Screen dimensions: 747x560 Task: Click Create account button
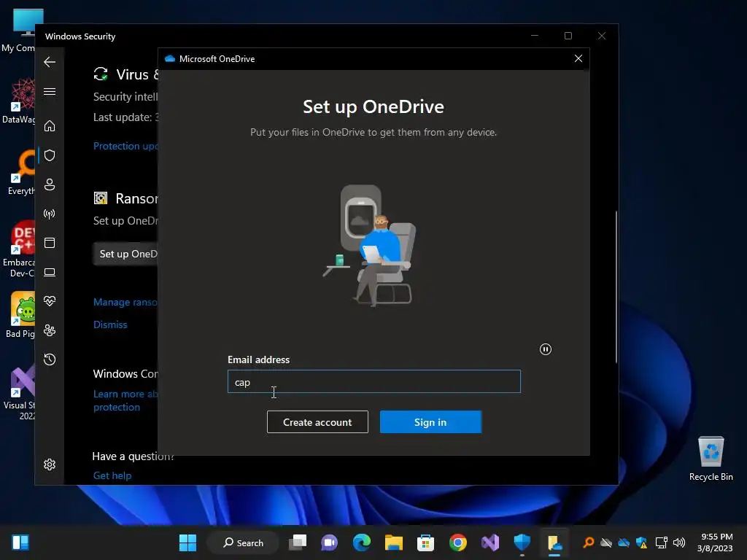[x=317, y=422]
